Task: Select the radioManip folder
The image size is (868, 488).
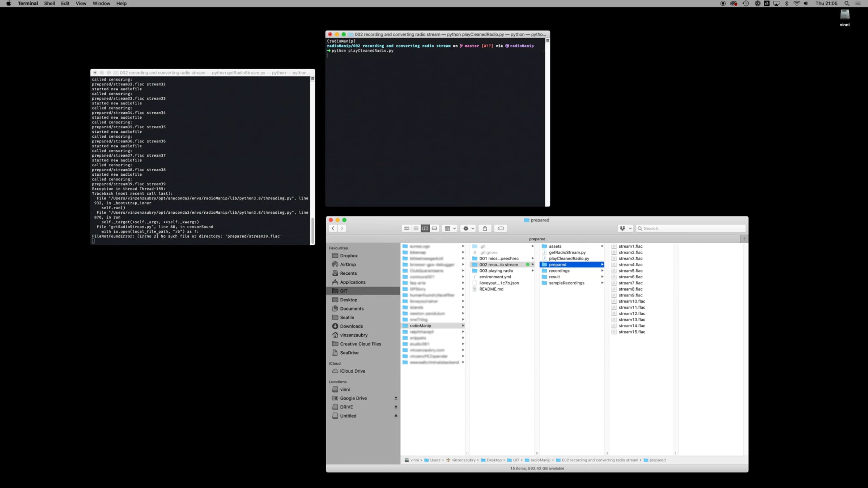Action: 433,326
